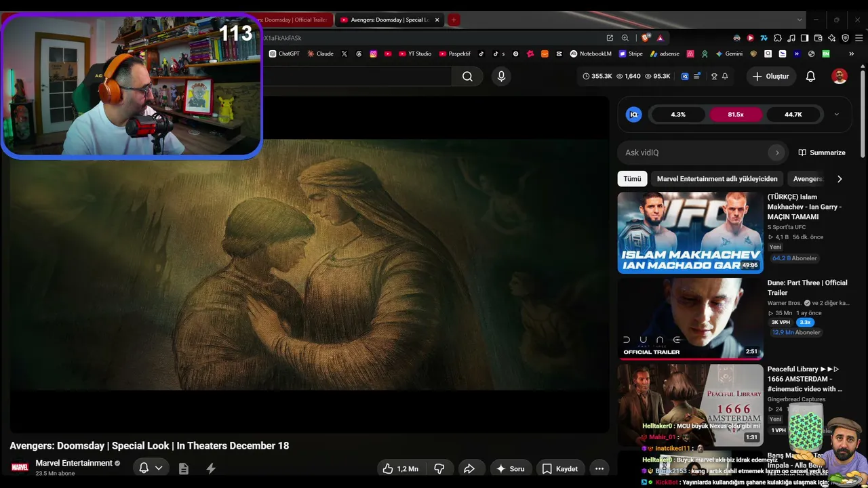The height and width of the screenshot is (488, 868).
Task: Focus the YouTube search box
Action: click(357, 77)
